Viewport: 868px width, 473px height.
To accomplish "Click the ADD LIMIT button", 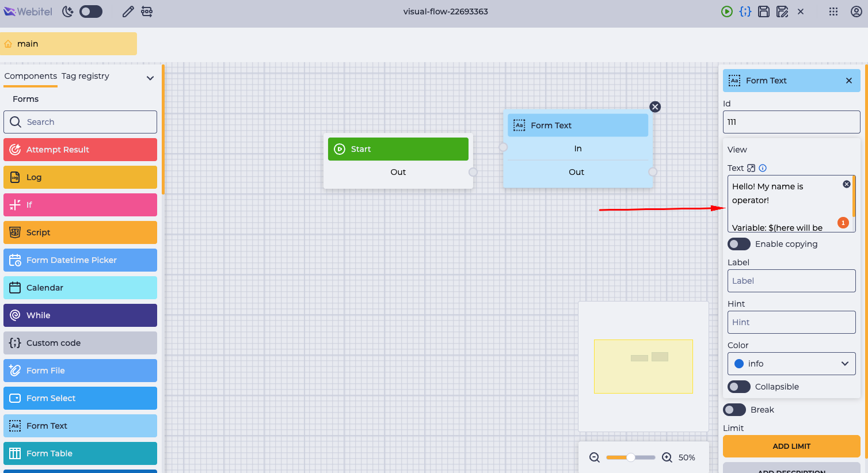I will pos(791,447).
